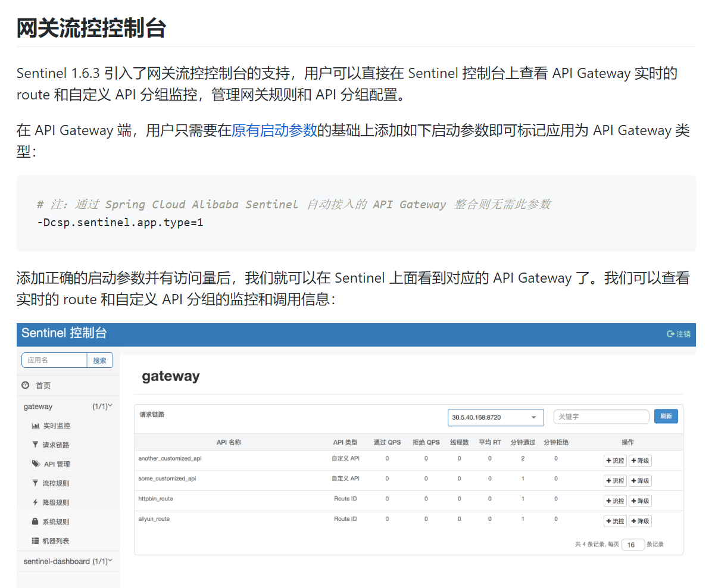This screenshot has width=715, height=588.
Task: Open the 30.5.40.168:8720 machine dropdown
Action: pyautogui.click(x=495, y=417)
